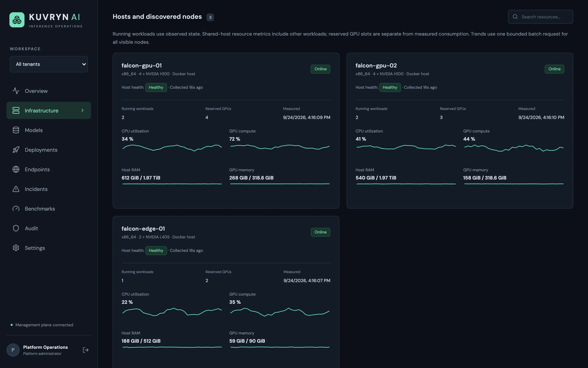Click the falcon-gpu-01 Online badge
This screenshot has height=368, width=588.
320,69
